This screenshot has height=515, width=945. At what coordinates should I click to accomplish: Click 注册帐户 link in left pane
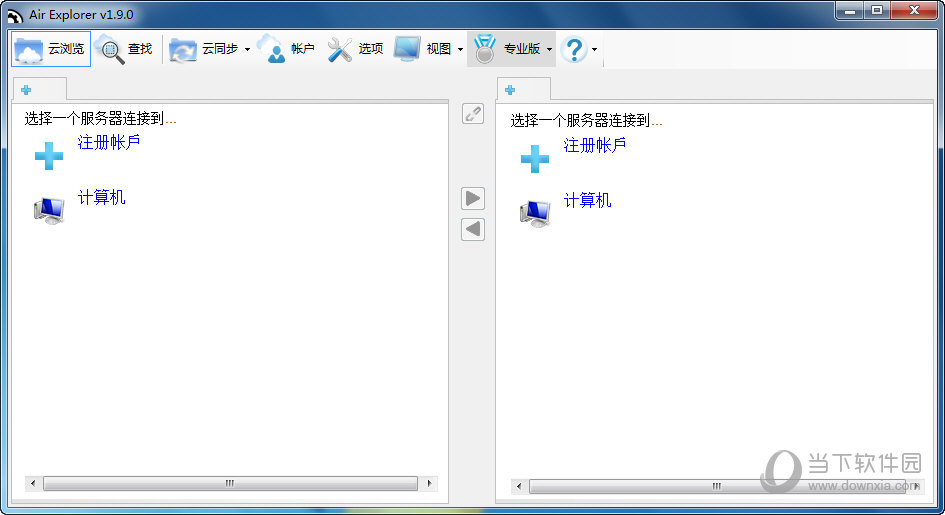(x=109, y=142)
